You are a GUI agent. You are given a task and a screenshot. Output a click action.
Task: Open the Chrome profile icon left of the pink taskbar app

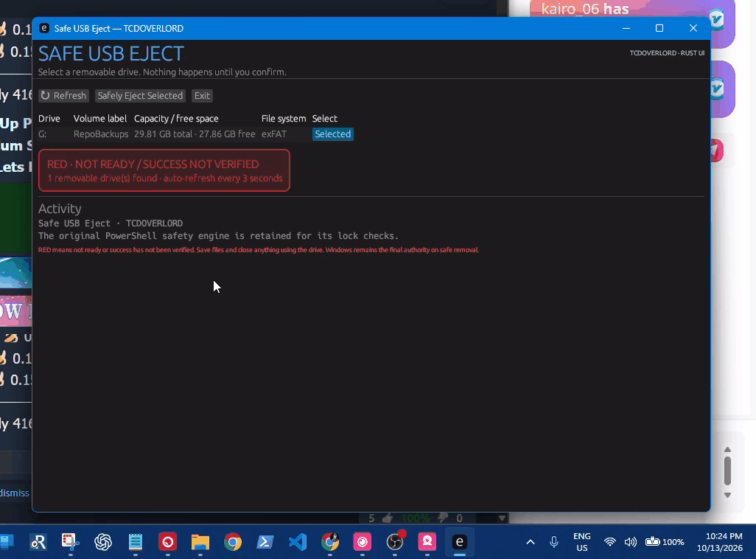click(330, 542)
